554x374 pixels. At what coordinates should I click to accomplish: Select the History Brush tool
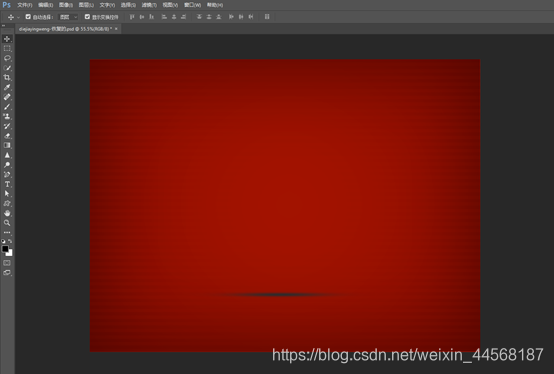[x=7, y=126]
